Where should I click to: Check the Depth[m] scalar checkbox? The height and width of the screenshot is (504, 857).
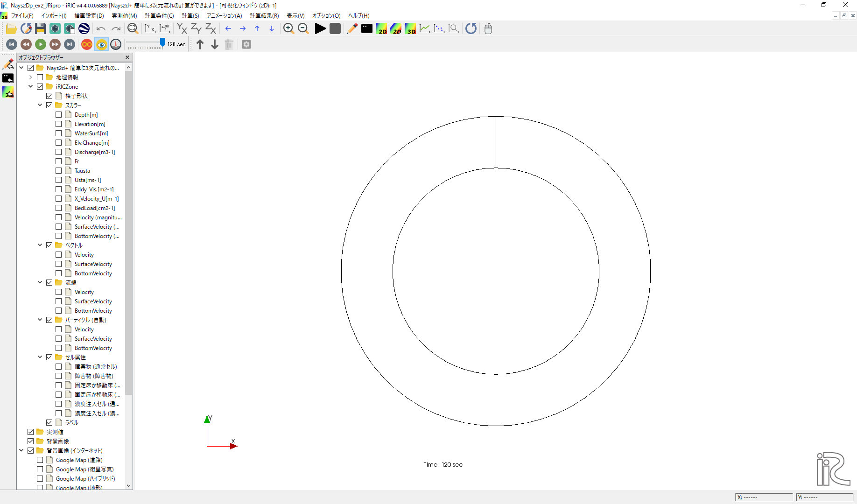click(x=59, y=115)
